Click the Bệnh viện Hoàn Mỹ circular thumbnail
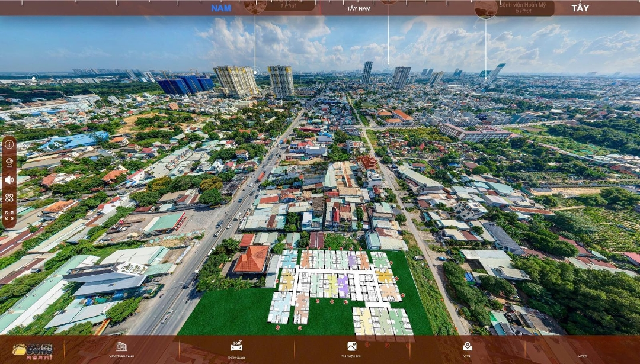Screen dimensions: 640x364 coord(485,8)
